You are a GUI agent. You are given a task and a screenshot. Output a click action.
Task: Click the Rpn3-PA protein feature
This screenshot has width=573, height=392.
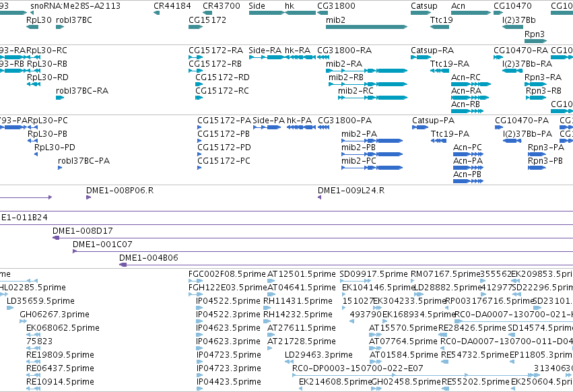coord(537,154)
